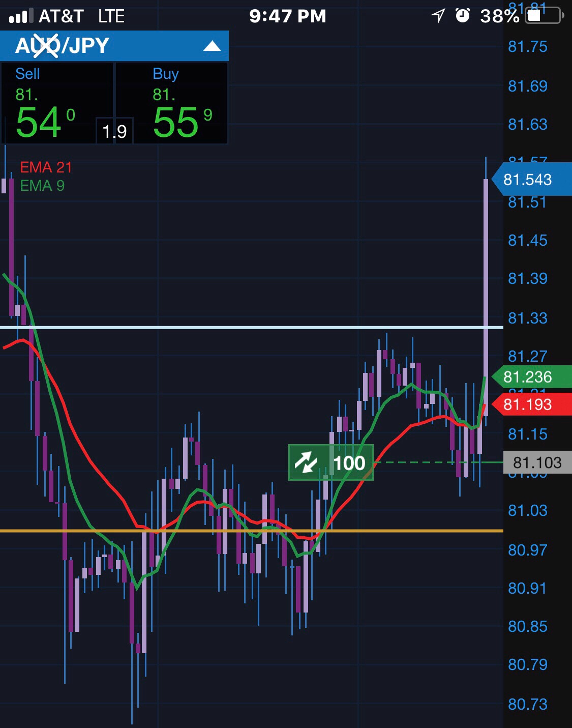Screen dimensions: 572x728
Task: Click the AUD/JPY pair title
Action: [63, 46]
